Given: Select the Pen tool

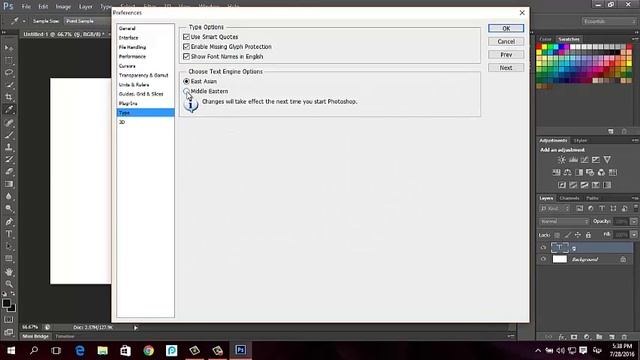Looking at the screenshot, I should coord(9,222).
